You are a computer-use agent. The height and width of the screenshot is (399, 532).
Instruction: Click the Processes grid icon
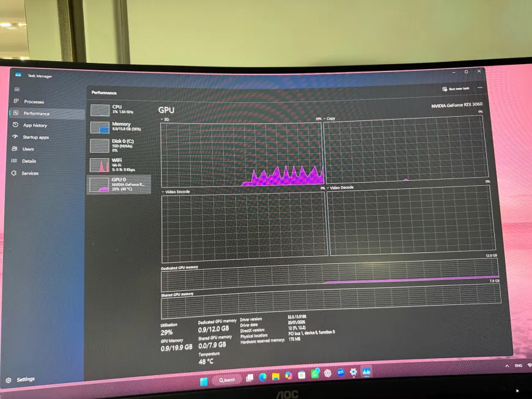click(x=16, y=101)
